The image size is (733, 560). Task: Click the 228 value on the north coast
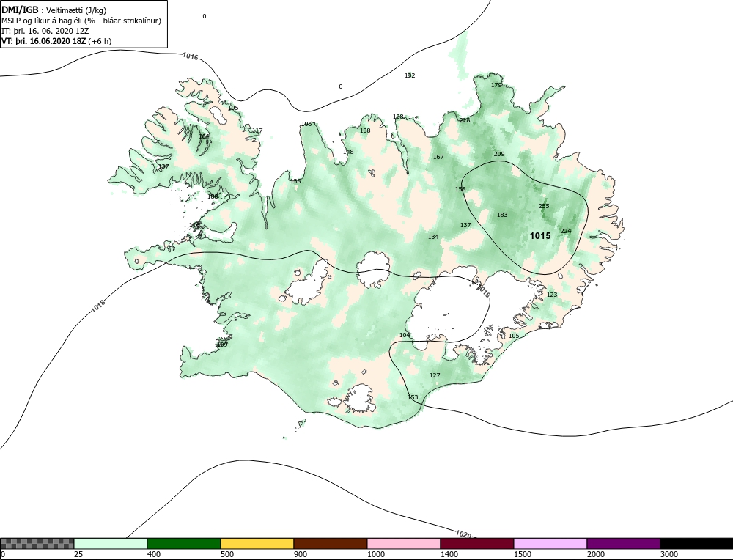tap(465, 121)
